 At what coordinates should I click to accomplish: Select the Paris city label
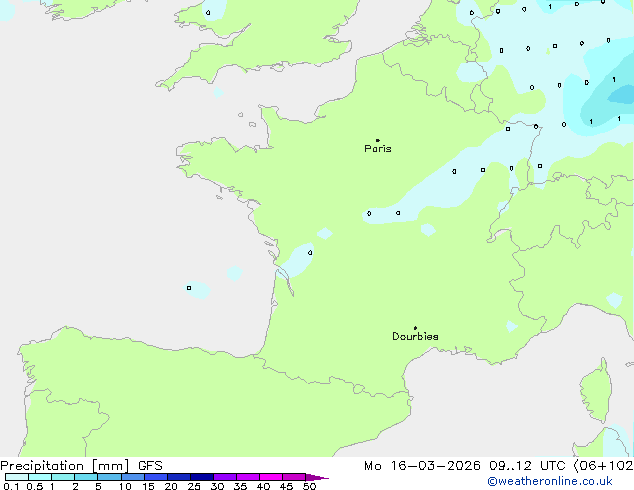pos(378,149)
